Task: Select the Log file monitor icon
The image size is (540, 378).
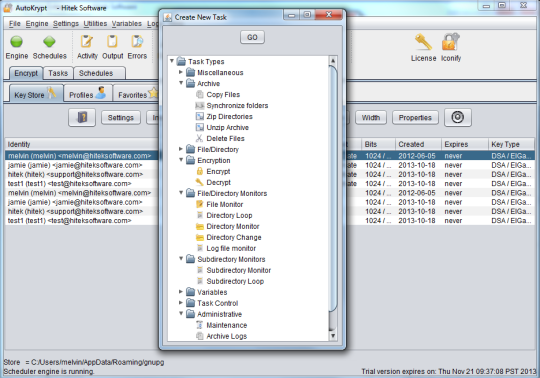Action: point(199,248)
